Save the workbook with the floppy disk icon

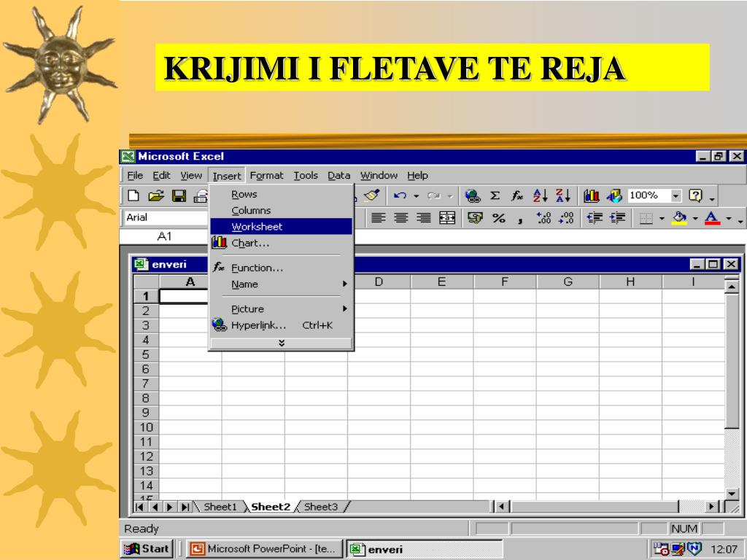(x=179, y=195)
